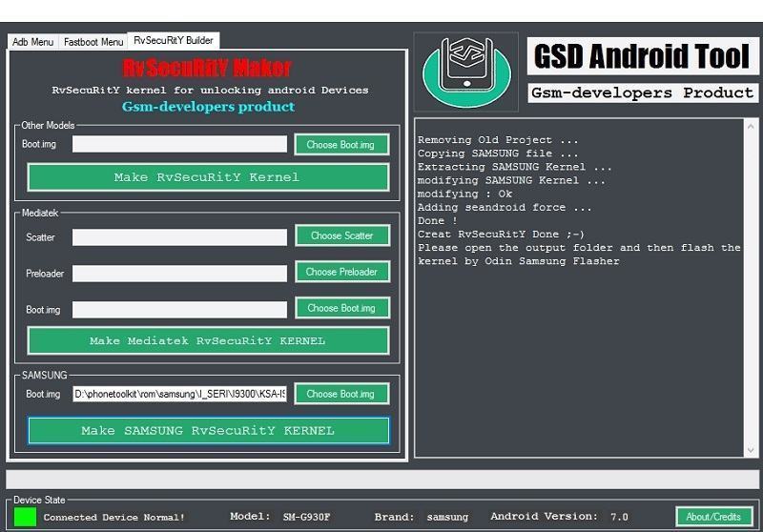The image size is (763, 532).
Task: Click the Choose Scatter button
Action: tap(341, 235)
